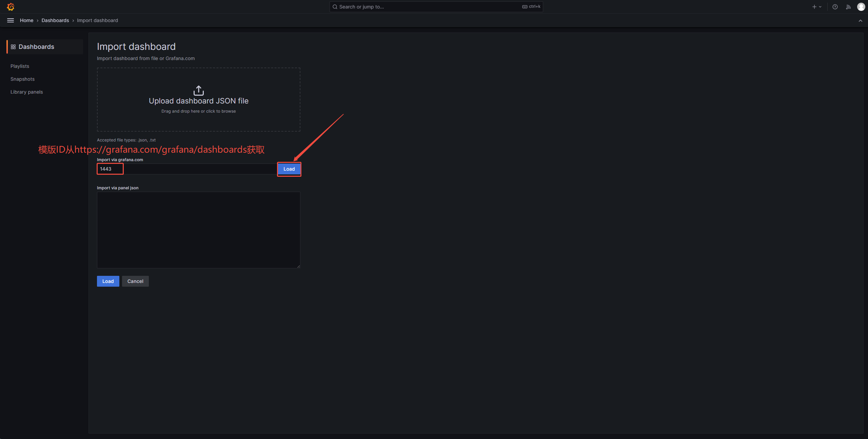The height and width of the screenshot is (439, 868).
Task: Click the Import dashboard breadcrumb text
Action: [97, 20]
